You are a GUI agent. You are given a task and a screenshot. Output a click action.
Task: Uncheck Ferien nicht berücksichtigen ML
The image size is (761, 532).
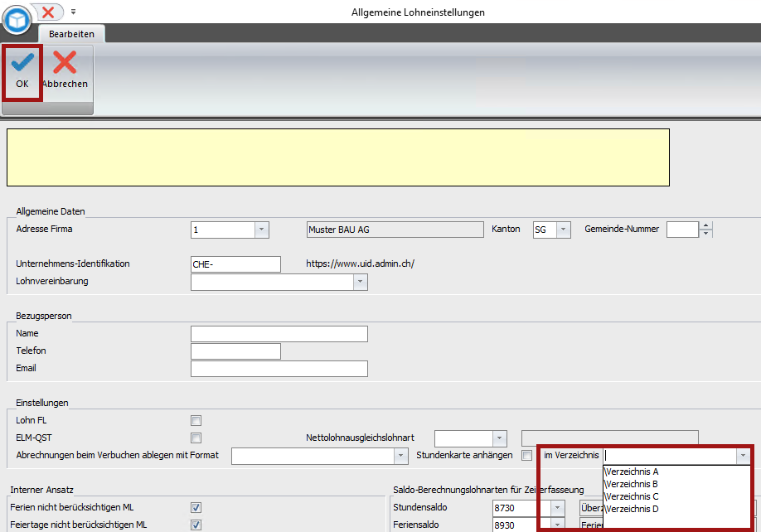[x=196, y=507]
